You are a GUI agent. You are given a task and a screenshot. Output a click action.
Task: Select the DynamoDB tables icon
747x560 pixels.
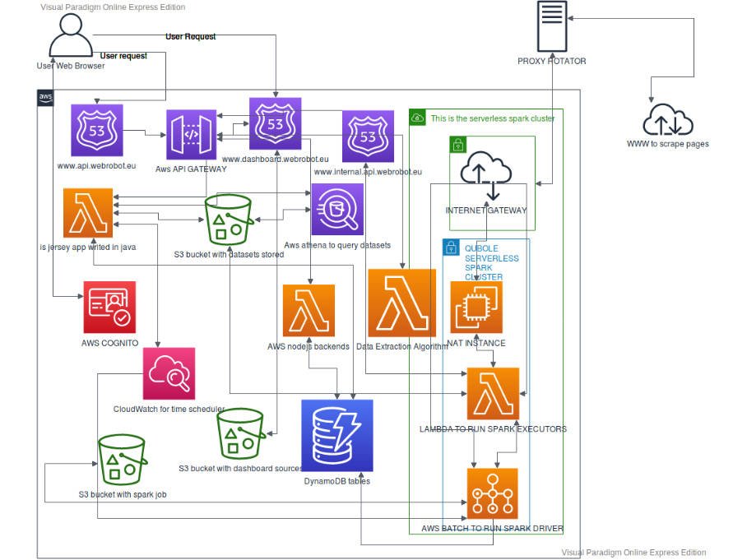(x=338, y=434)
